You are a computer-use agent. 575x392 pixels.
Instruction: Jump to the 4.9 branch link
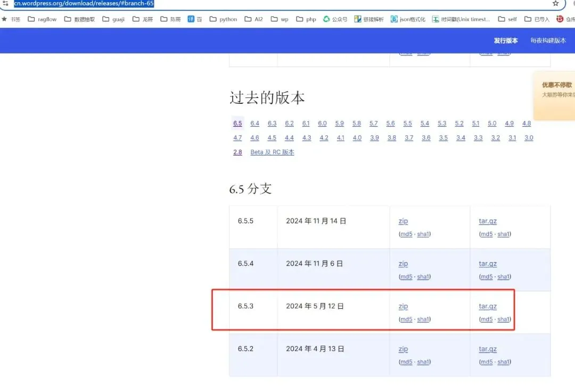pyautogui.click(x=510, y=124)
